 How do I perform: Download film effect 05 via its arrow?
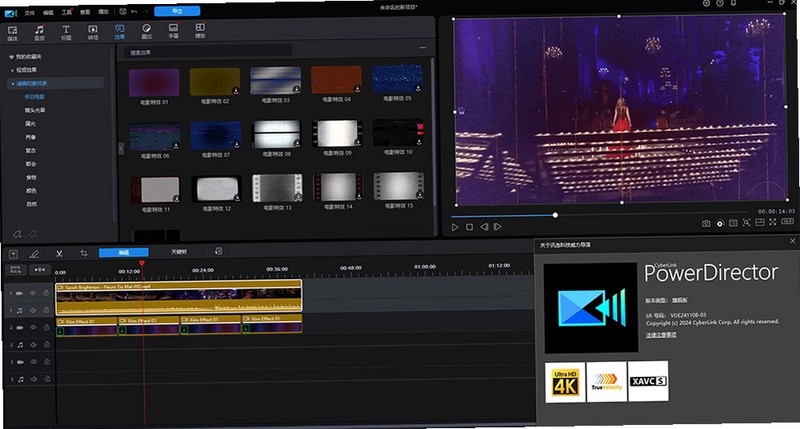pyautogui.click(x=418, y=88)
